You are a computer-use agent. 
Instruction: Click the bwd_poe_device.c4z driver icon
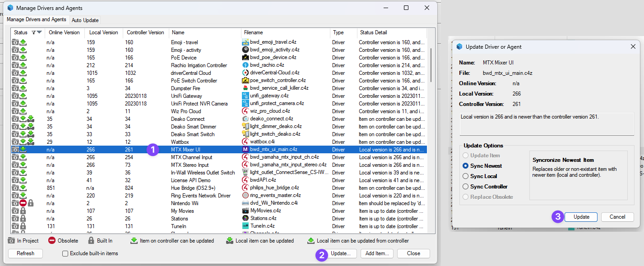point(246,58)
